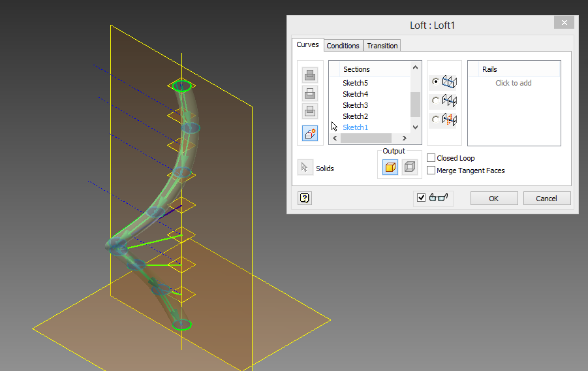Select Sketch4 in Sections list

click(355, 94)
